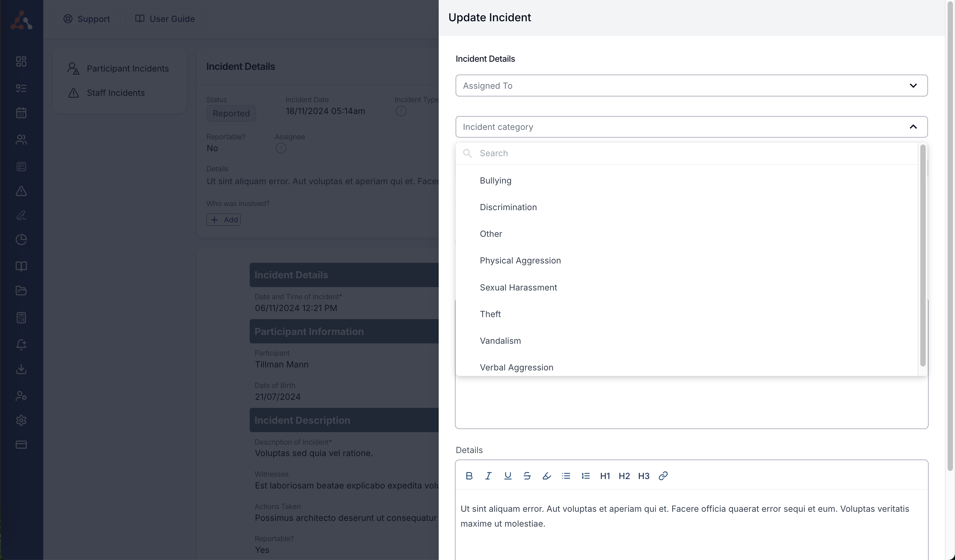
Task: Select Discrimination category option
Action: click(686, 207)
